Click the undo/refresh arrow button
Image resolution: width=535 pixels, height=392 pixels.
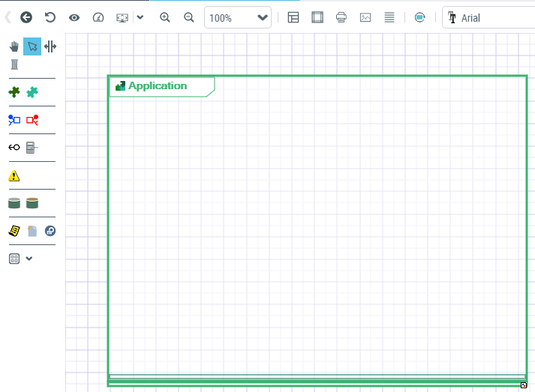[x=50, y=17]
